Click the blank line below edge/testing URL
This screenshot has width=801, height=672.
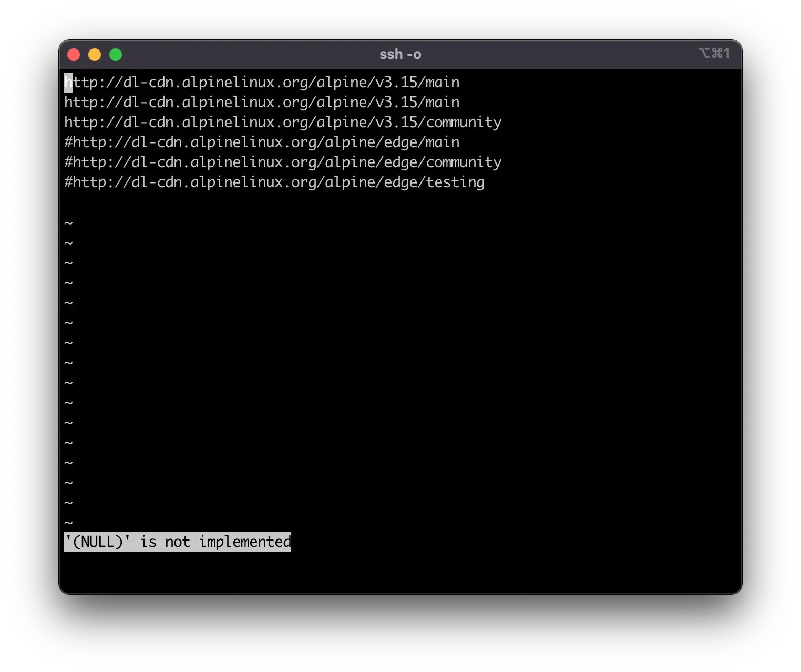(x=263, y=202)
